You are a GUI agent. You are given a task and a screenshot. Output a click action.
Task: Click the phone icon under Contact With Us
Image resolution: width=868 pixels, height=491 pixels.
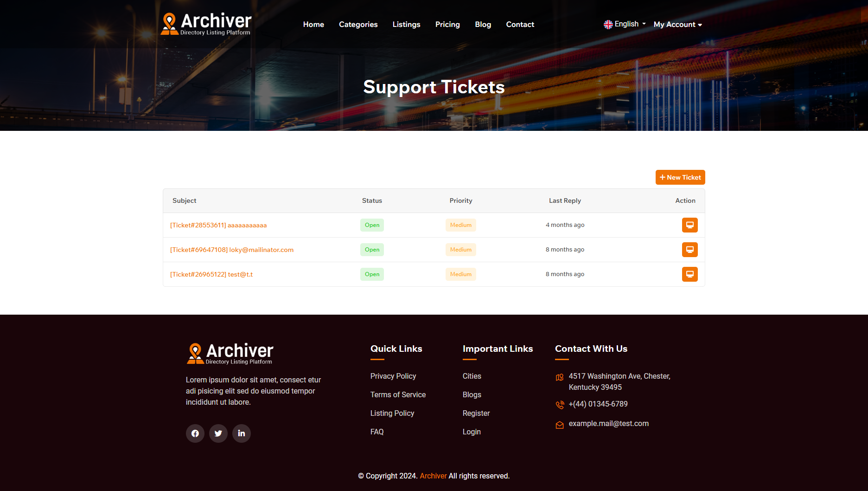point(559,405)
